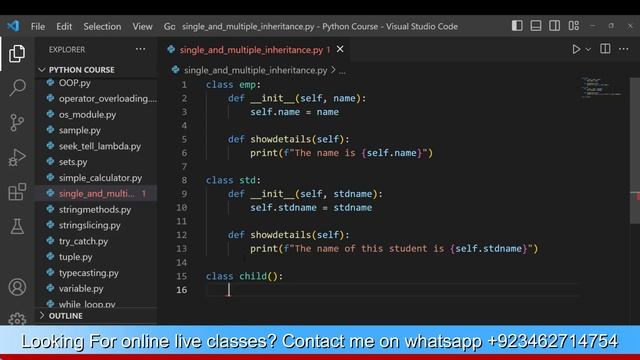
Task: Open the Explorer view in activity bar
Action: [x=17, y=53]
